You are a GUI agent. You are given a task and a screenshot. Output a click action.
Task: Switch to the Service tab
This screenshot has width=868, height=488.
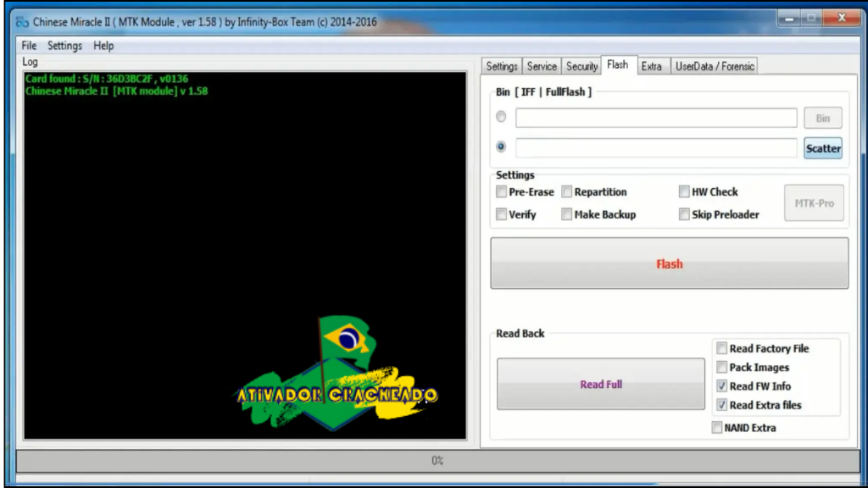pos(542,66)
